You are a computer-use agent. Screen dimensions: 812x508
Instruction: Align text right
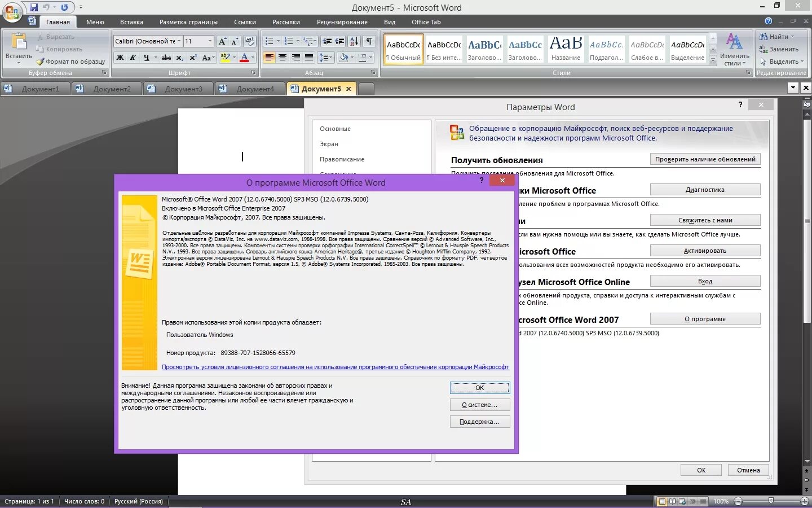[x=295, y=58]
